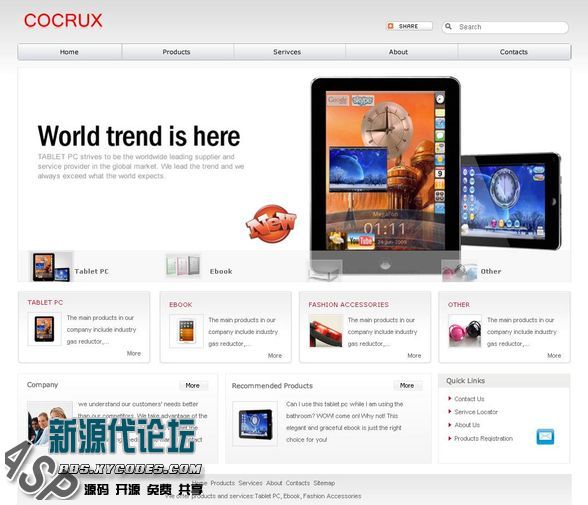
Task: Click the ebook device image in EBOOK card
Action: click(186, 331)
